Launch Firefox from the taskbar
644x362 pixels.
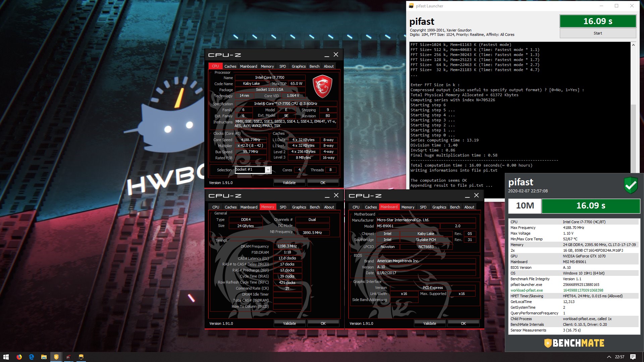(19, 357)
